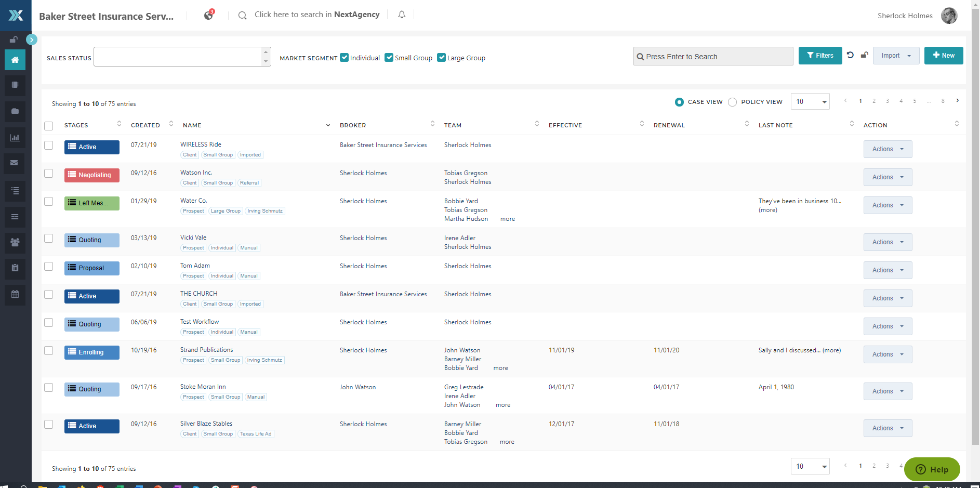This screenshot has height=488, width=980.
Task: Open the top page size dropdown
Action: pyautogui.click(x=810, y=102)
